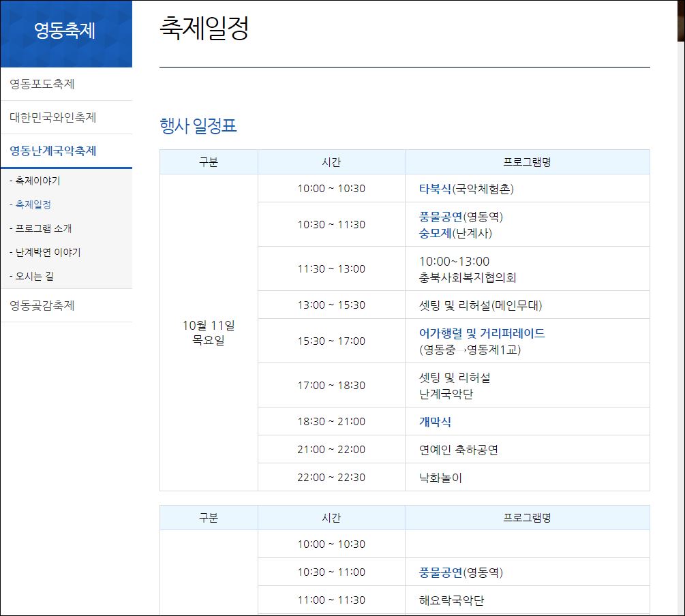Click the 개막식 program link

435,422
